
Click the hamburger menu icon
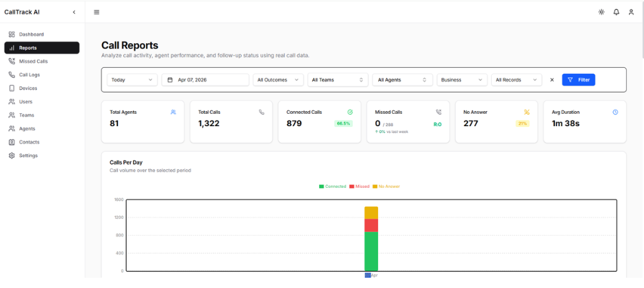97,12
